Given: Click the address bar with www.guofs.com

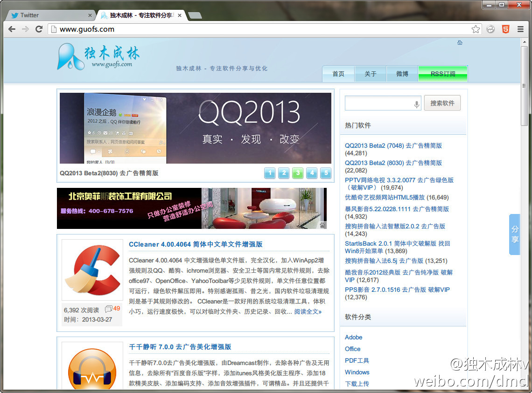Looking at the screenshot, I should [265, 29].
